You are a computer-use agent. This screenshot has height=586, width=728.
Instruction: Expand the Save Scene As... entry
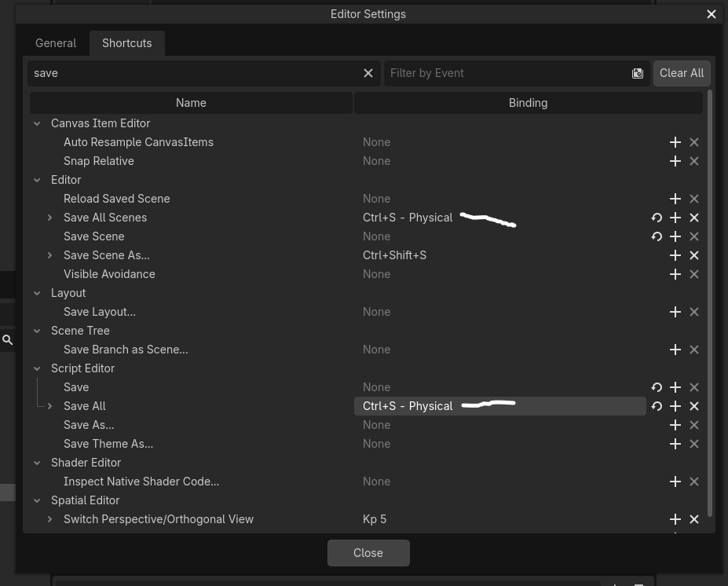tap(49, 255)
